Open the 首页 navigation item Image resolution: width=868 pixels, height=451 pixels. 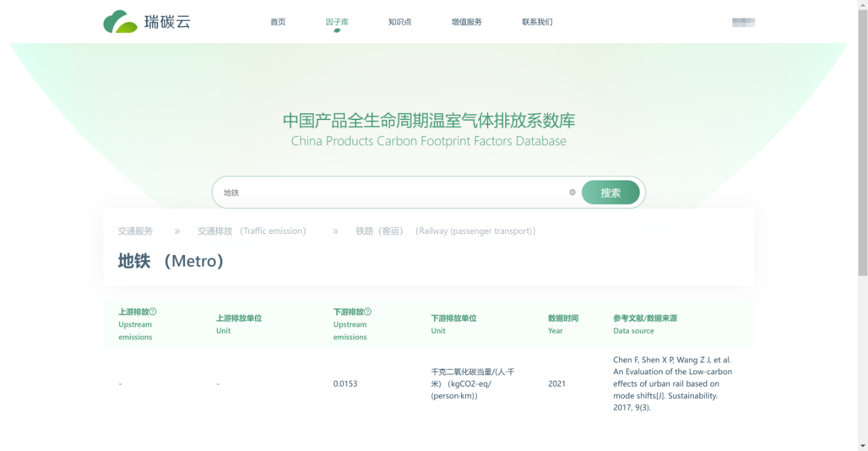click(278, 22)
